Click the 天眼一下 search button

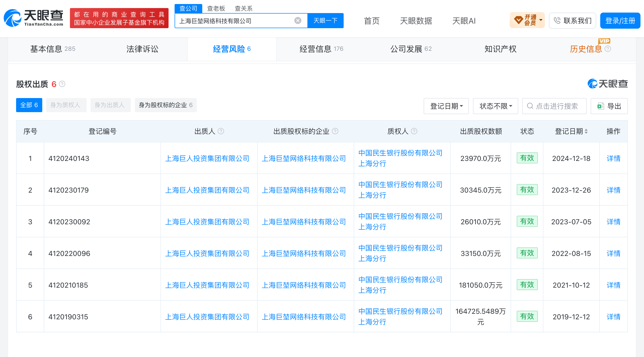(326, 21)
